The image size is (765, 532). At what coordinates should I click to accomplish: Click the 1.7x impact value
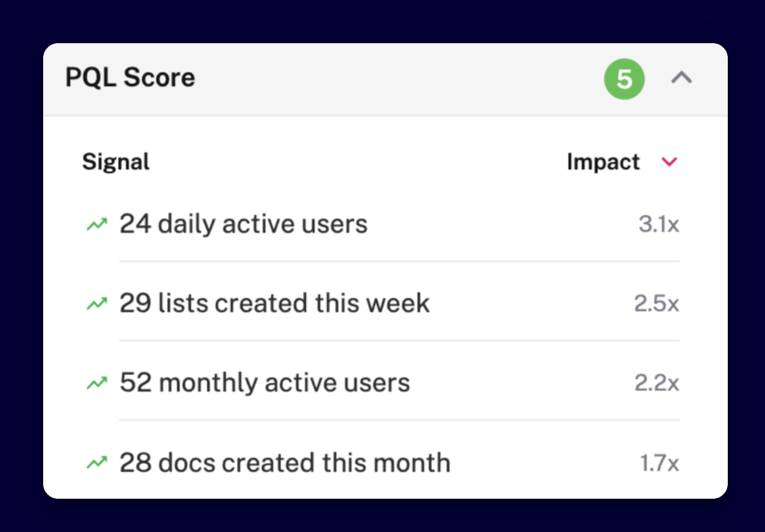(659, 463)
